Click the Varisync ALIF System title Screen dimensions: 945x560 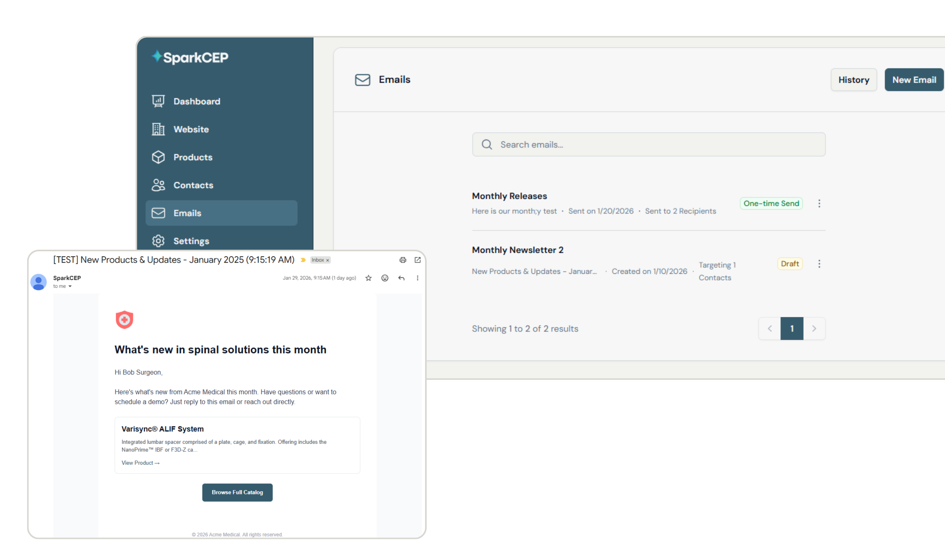162,429
